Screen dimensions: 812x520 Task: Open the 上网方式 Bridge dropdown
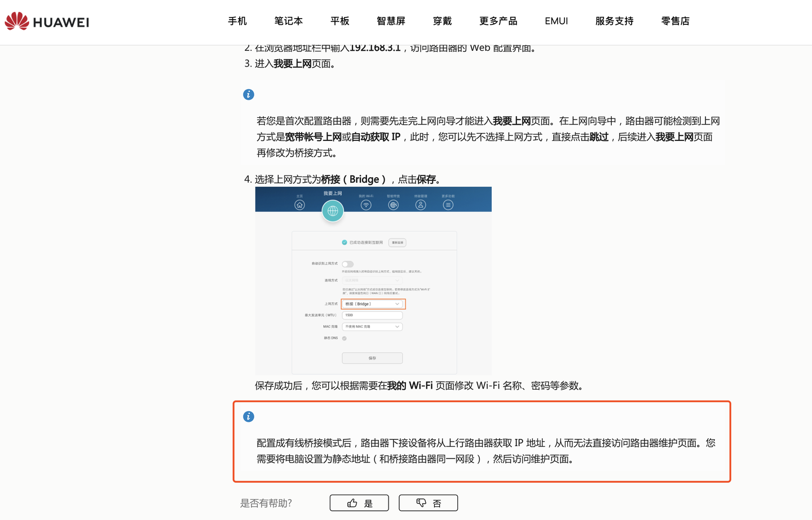pos(372,303)
